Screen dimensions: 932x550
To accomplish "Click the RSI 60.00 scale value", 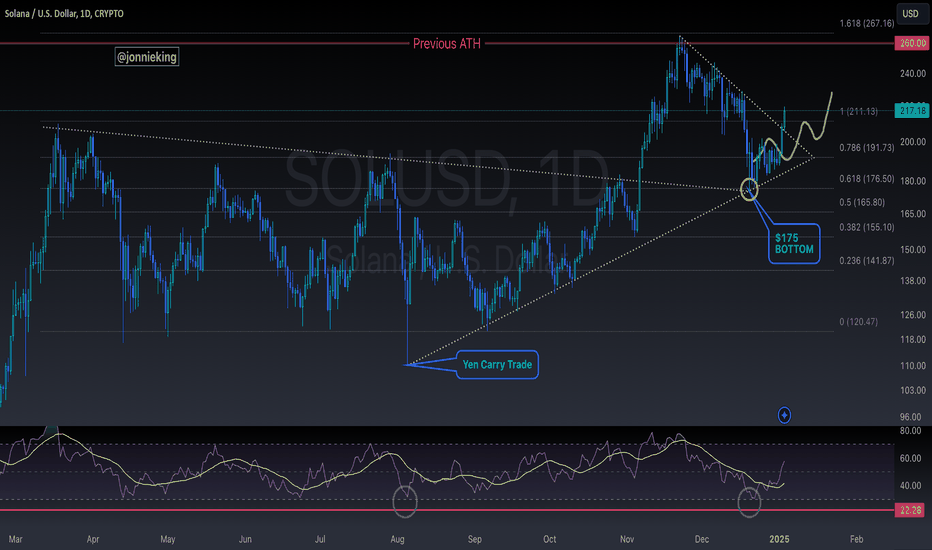I will click(x=911, y=458).
